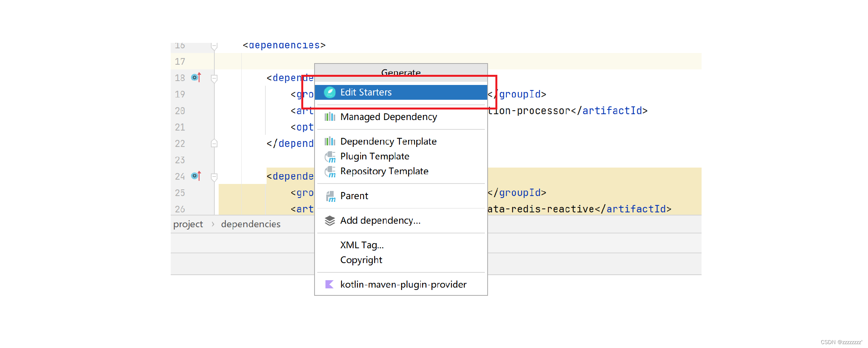This screenshot has width=868, height=348.
Task: Click the Maven icon beside Plugin Template
Action: tap(330, 157)
